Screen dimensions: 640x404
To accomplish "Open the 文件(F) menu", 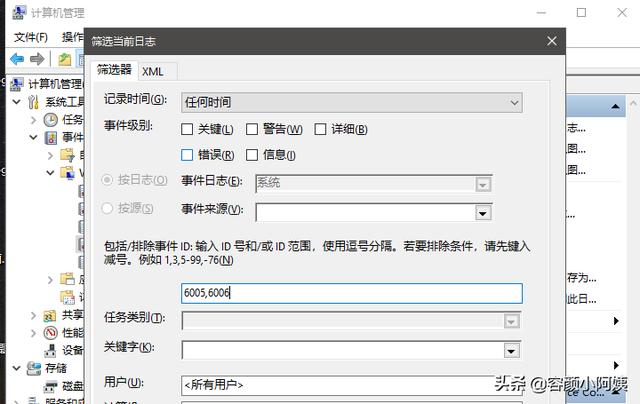I will (31, 37).
